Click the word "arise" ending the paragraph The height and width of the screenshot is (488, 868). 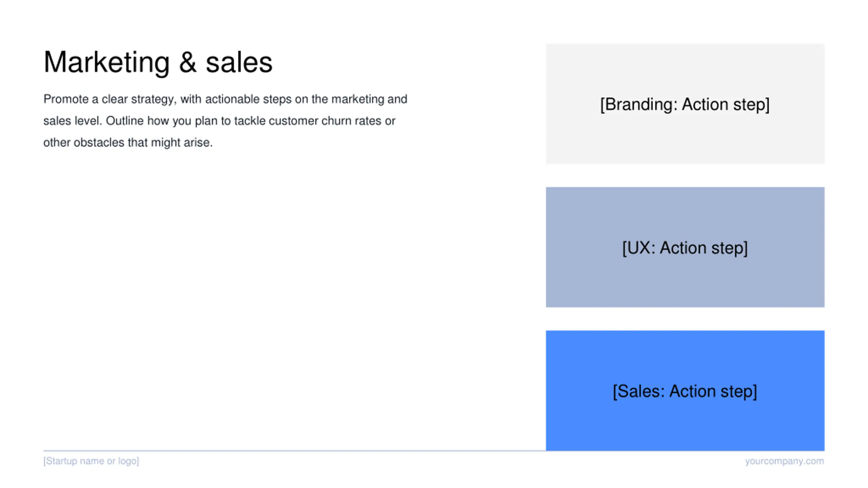pyautogui.click(x=198, y=142)
